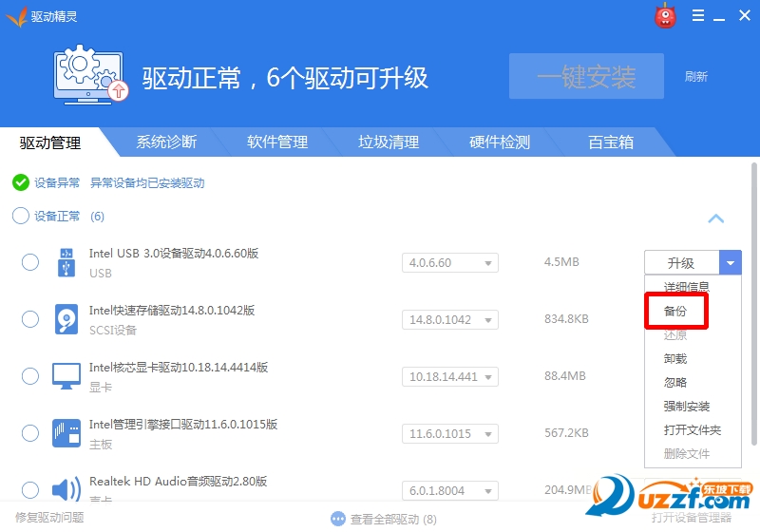Click the 4.5MB size value
This screenshot has width=760, height=532.
pos(561,261)
